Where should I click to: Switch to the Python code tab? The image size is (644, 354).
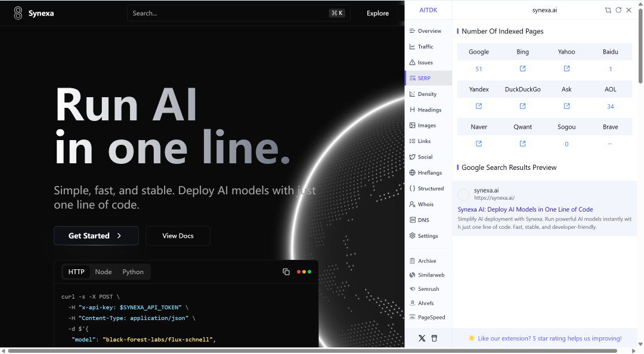(133, 272)
